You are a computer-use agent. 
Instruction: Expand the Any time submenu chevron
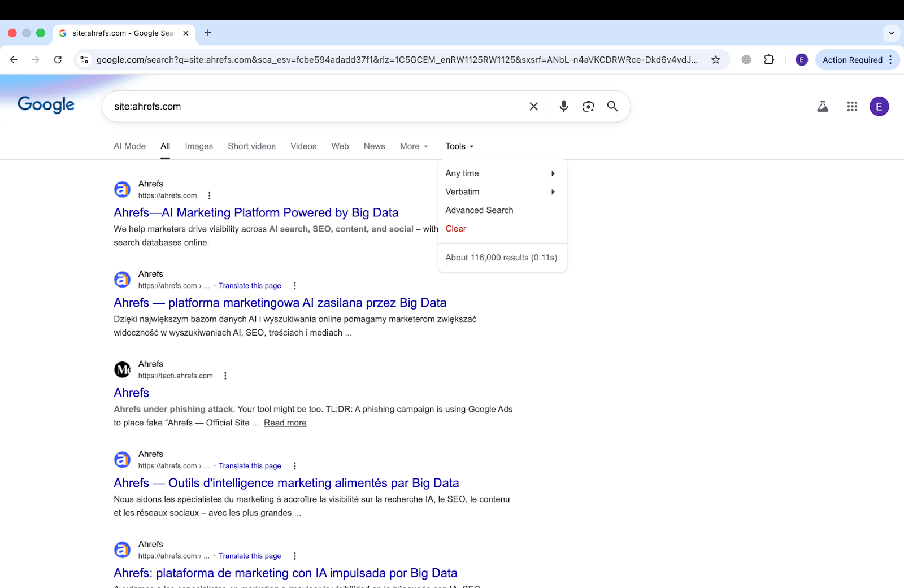(x=553, y=173)
